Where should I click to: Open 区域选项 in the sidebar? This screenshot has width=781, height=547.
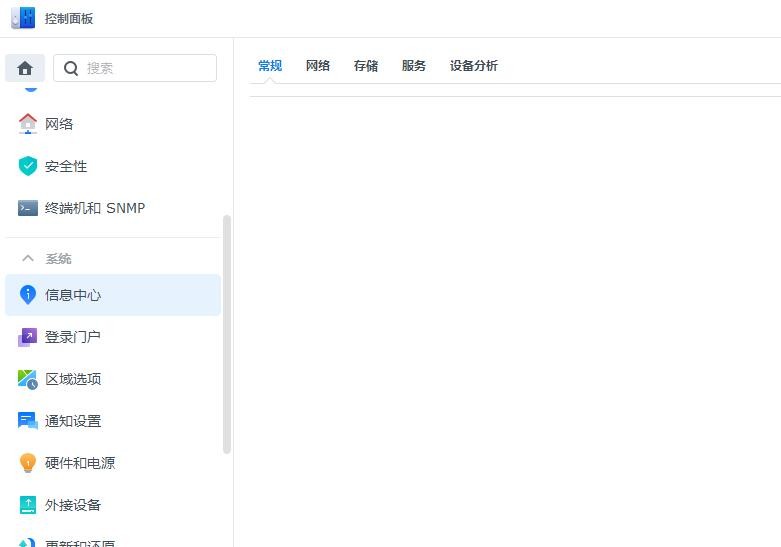click(73, 379)
